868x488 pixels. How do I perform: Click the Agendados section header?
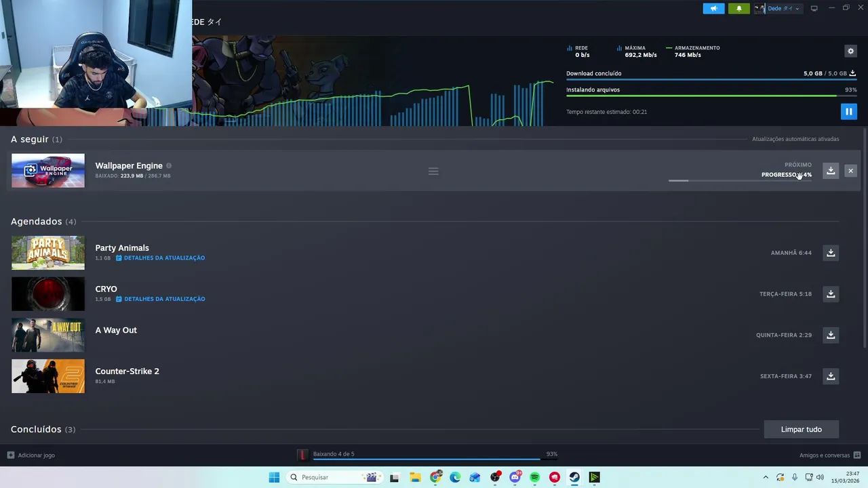tap(43, 221)
